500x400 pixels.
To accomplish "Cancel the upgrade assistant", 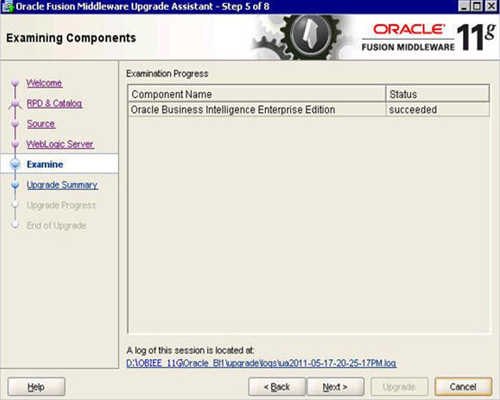I will click(x=463, y=387).
